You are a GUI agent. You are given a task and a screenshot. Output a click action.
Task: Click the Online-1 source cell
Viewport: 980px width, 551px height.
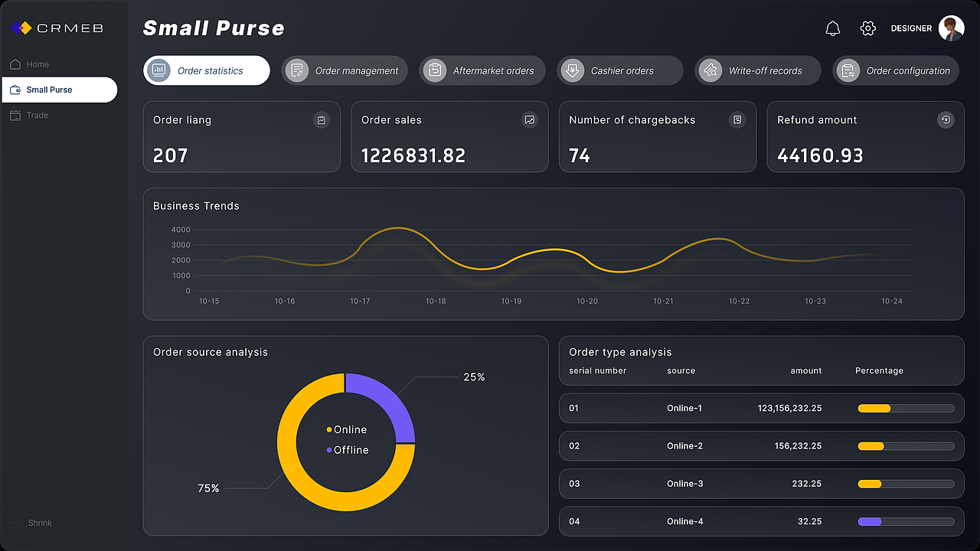pos(684,409)
